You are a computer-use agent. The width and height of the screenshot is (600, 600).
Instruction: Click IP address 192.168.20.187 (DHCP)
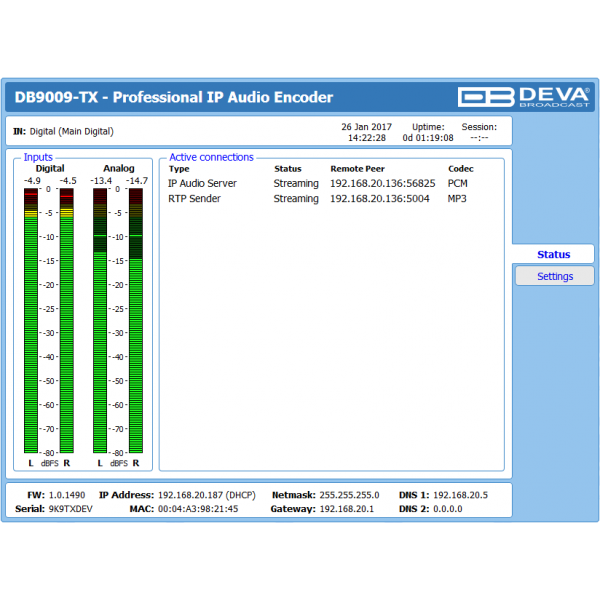tap(207, 495)
